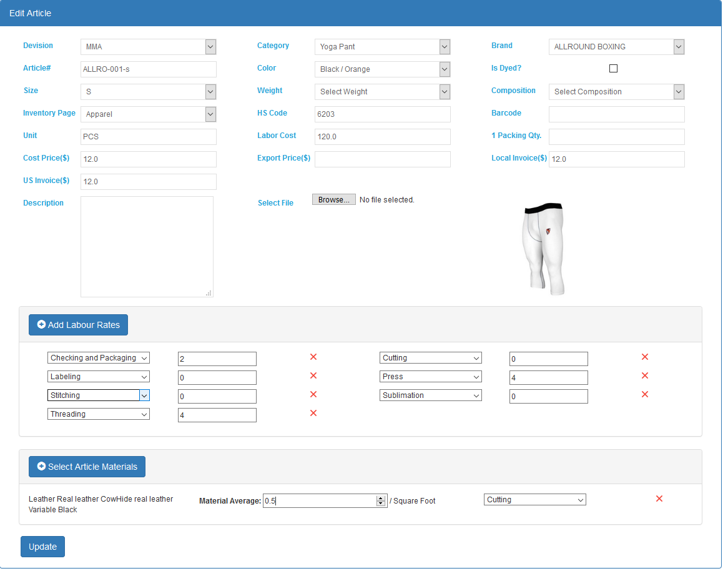Click the Barcode input field
The image size is (728, 571).
pos(616,114)
